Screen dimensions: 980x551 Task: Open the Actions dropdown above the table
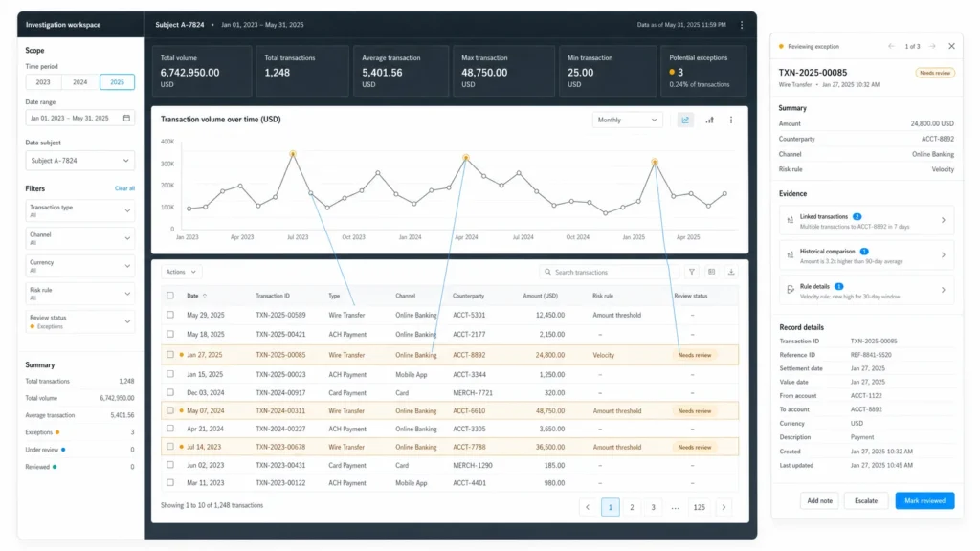[x=181, y=272]
